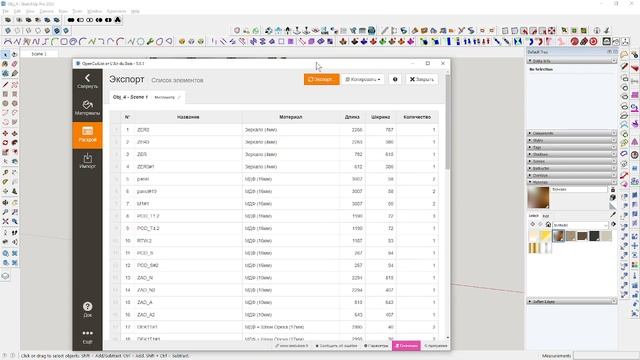Click the current material preview thumbnail
This screenshot has height=360, width=640.
click(538, 198)
